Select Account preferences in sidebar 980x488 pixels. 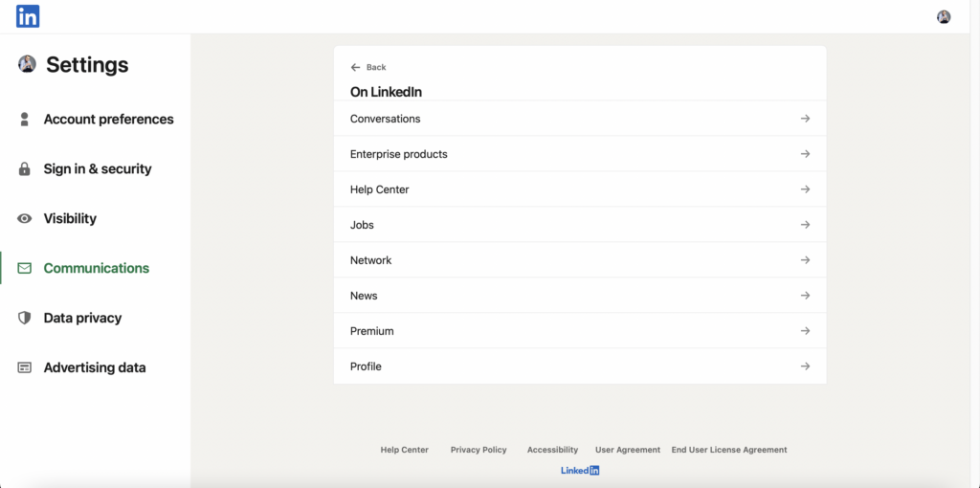[108, 120]
